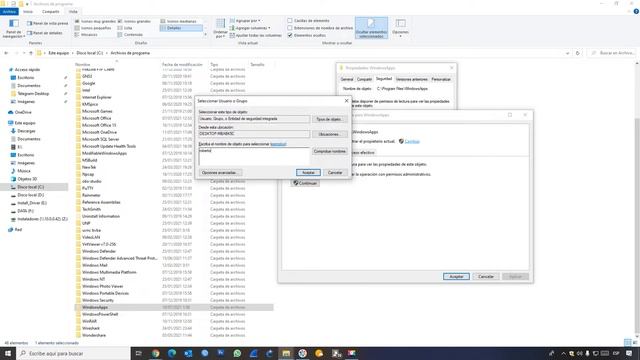Screen dimensions: 640x360
Task: Select Iconos pequeños layout
Action: (93, 28)
